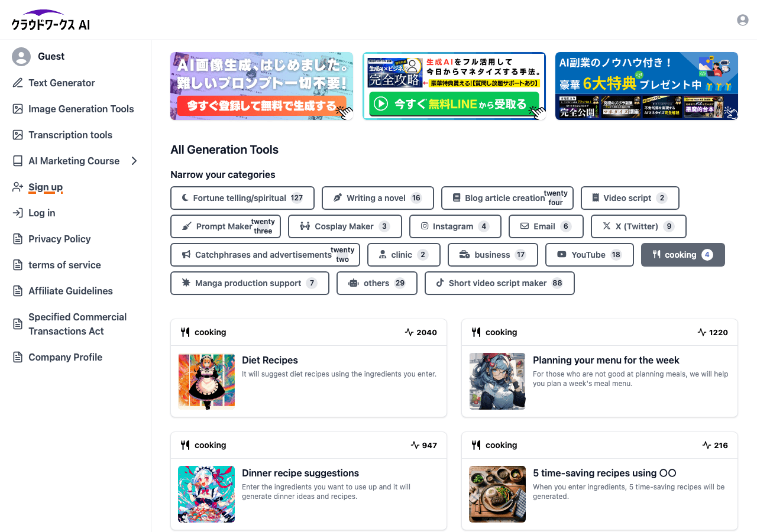757x532 pixels.
Task: Open AI Marketing Course menu item
Action: click(x=74, y=161)
